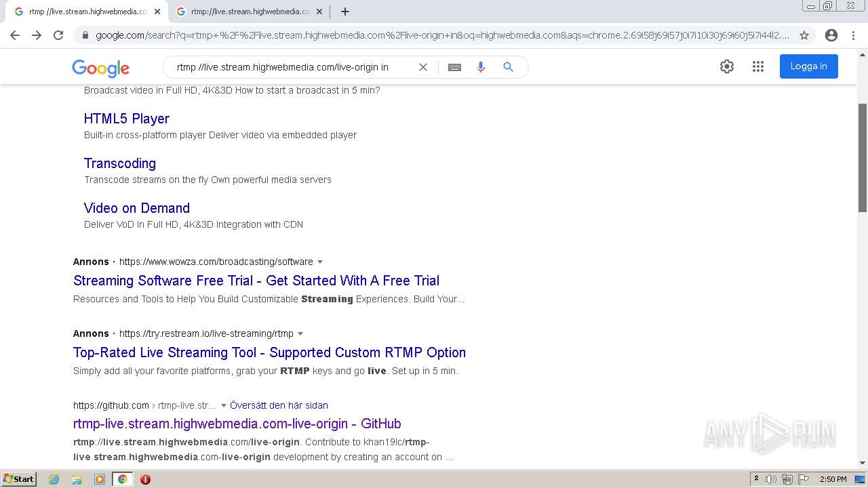Image resolution: width=868 pixels, height=488 pixels.
Task: Open the Windows Start menu
Action: click(18, 479)
